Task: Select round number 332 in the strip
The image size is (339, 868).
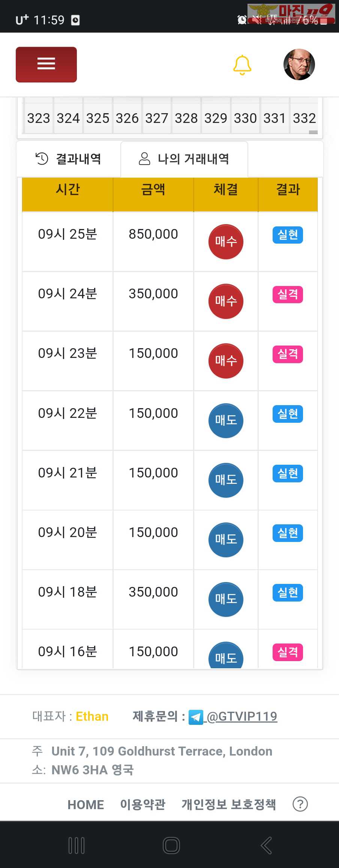Action: coord(304,118)
